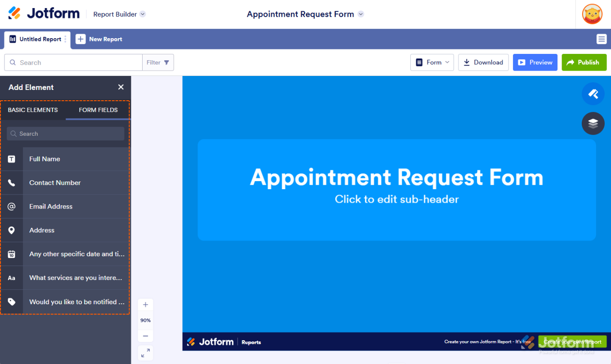Click the green Publish button
The image size is (611, 364).
584,62
